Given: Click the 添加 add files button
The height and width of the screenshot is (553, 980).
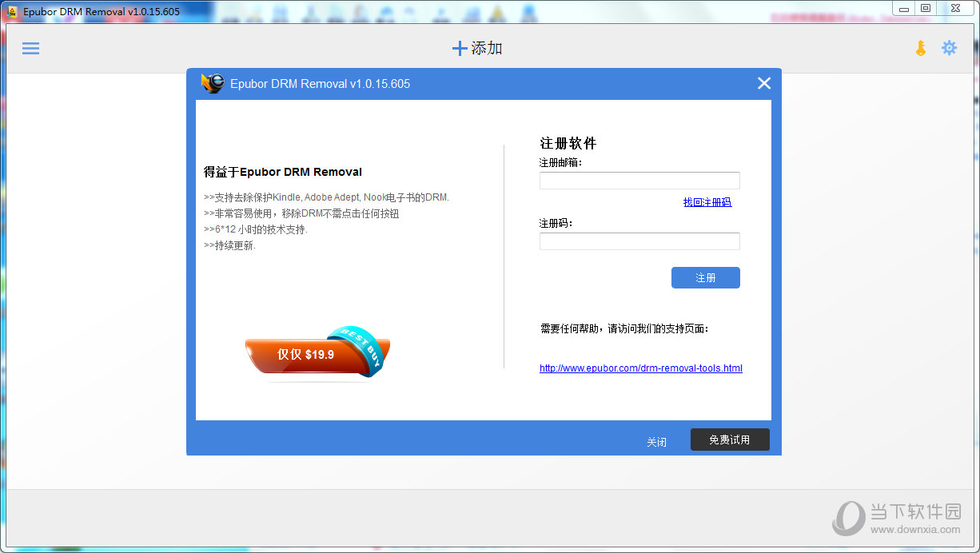Looking at the screenshot, I should pos(477,48).
